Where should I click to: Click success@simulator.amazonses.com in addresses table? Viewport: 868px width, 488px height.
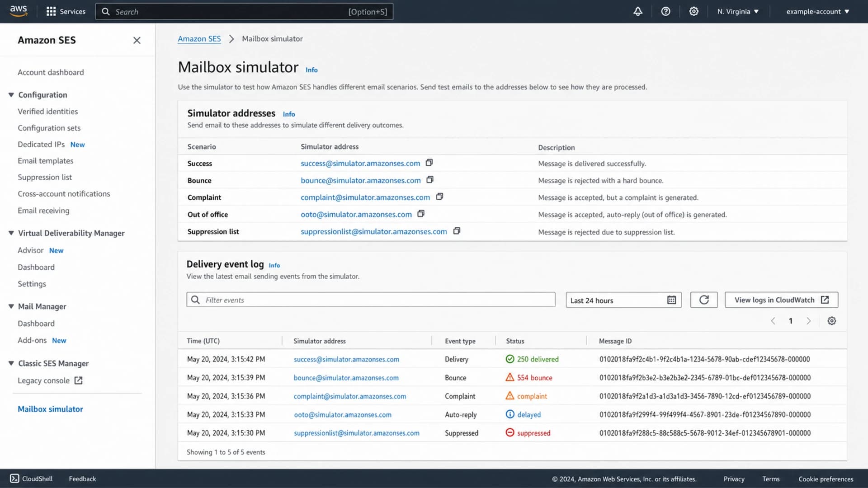360,163
